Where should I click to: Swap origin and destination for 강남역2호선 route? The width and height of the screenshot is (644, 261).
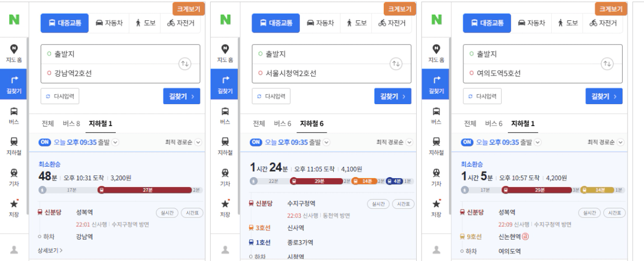tap(185, 64)
